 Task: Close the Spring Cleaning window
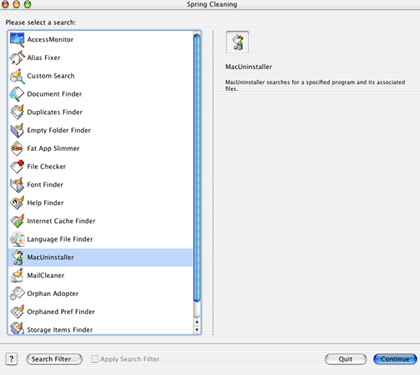tap(5, 4)
